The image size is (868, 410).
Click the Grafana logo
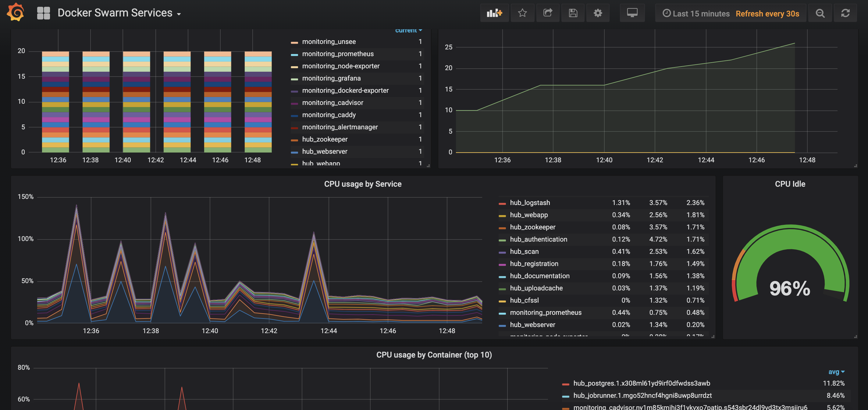click(x=15, y=13)
